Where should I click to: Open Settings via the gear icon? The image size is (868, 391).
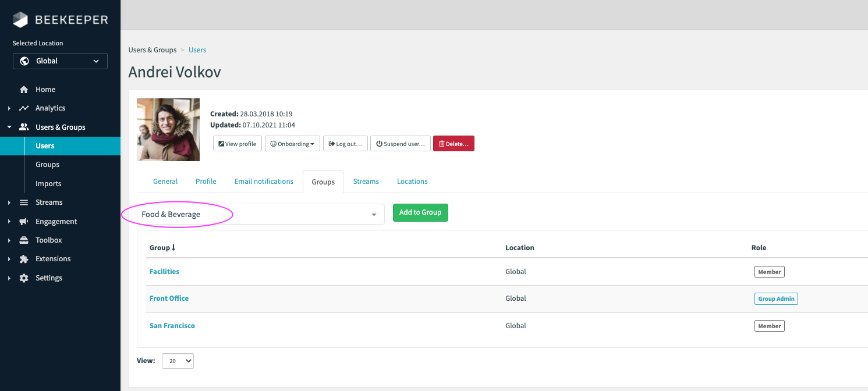pos(23,278)
